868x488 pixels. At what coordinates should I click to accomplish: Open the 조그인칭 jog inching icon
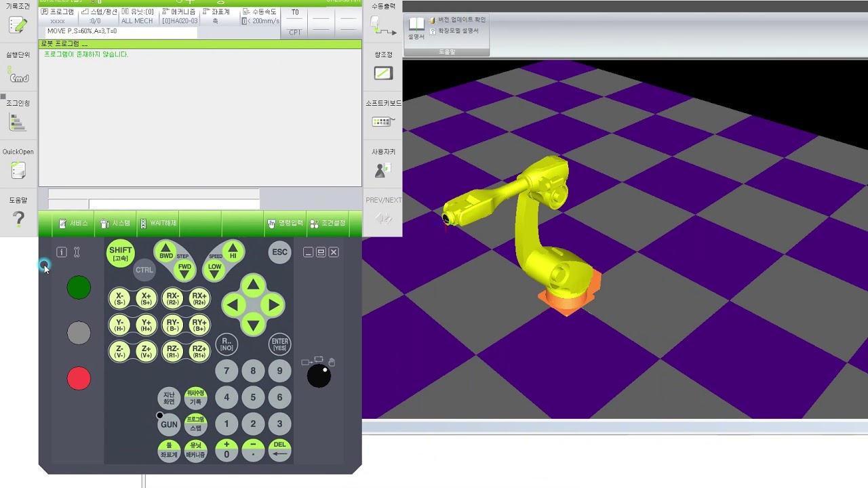tap(18, 123)
